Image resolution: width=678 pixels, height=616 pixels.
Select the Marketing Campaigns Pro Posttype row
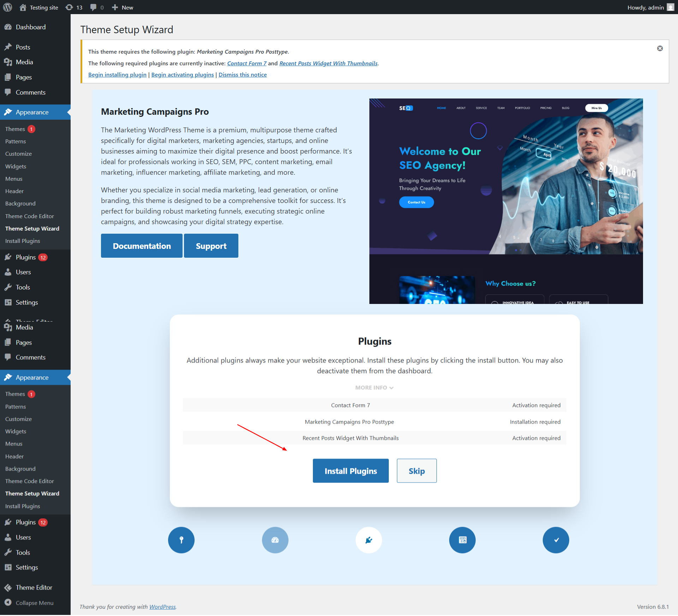click(374, 422)
